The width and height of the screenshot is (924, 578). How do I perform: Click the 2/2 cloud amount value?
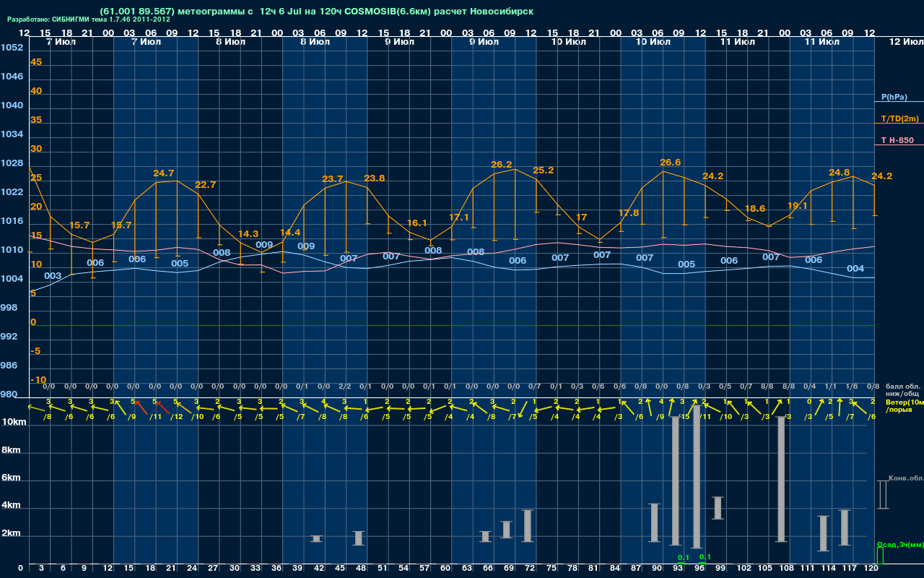[344, 387]
